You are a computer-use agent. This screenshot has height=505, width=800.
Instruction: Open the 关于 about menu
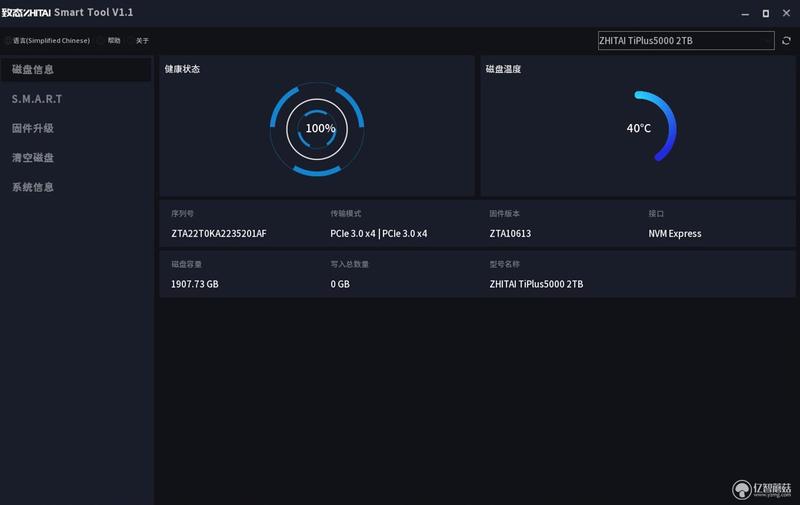click(142, 40)
